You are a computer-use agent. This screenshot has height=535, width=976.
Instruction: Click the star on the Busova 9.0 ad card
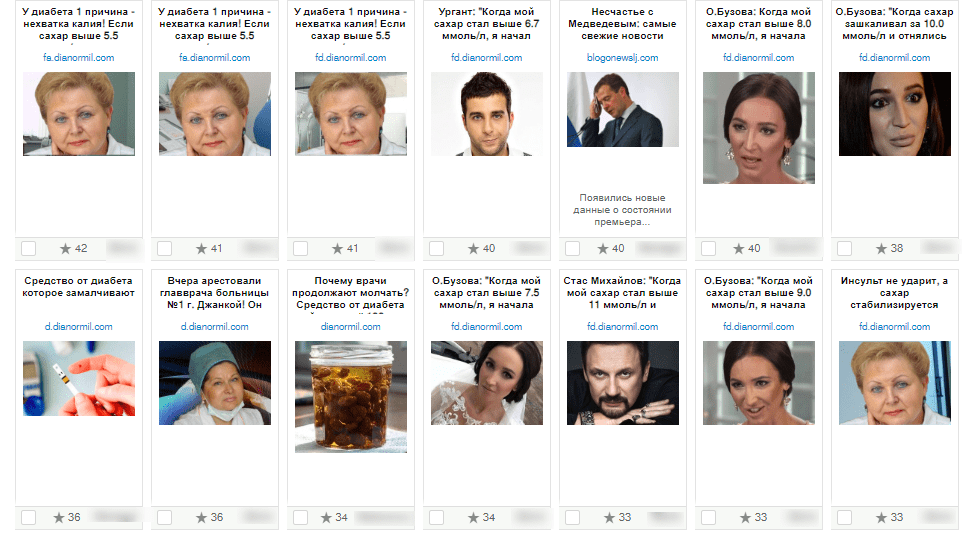tap(745, 518)
